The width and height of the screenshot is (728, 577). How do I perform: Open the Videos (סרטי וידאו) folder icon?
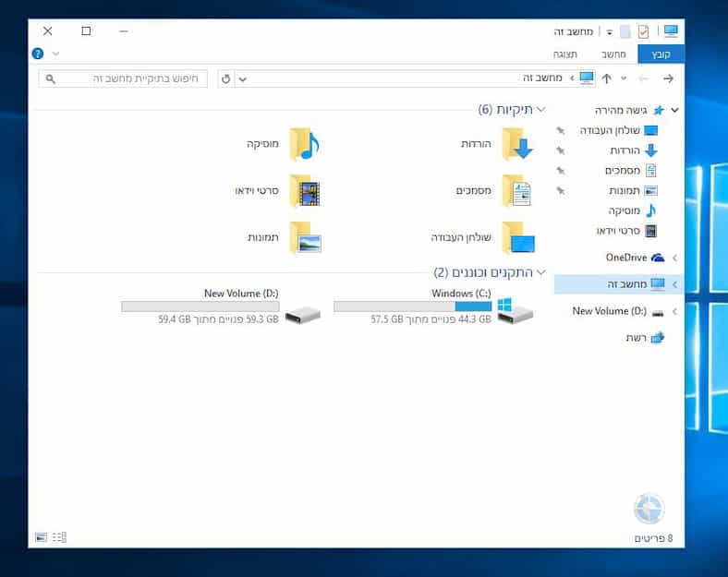tap(304, 190)
